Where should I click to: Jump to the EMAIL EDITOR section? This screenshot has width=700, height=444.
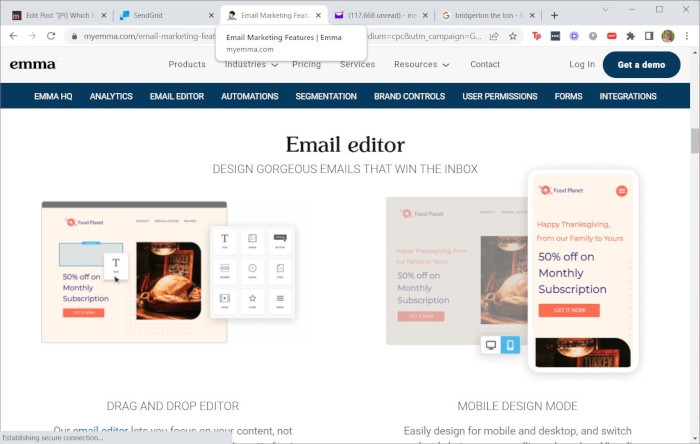coord(176,96)
